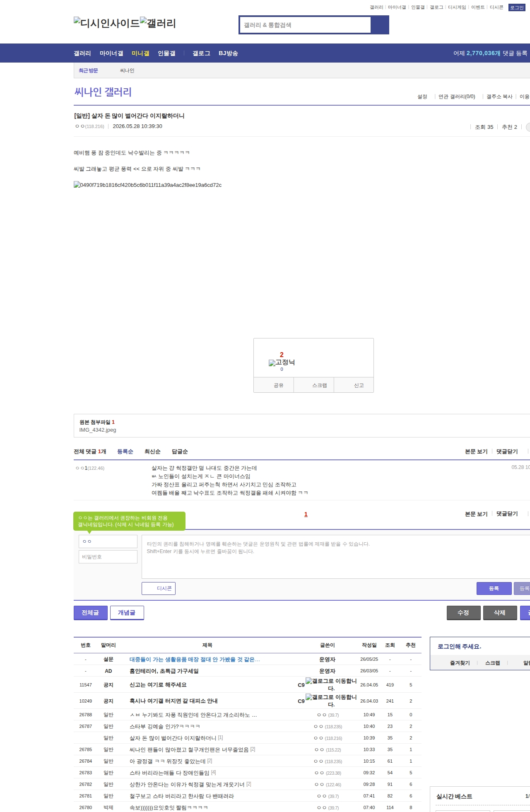Submit comment with 등록 button
Image resolution: width=530 pixels, height=812 pixels.
point(494,588)
